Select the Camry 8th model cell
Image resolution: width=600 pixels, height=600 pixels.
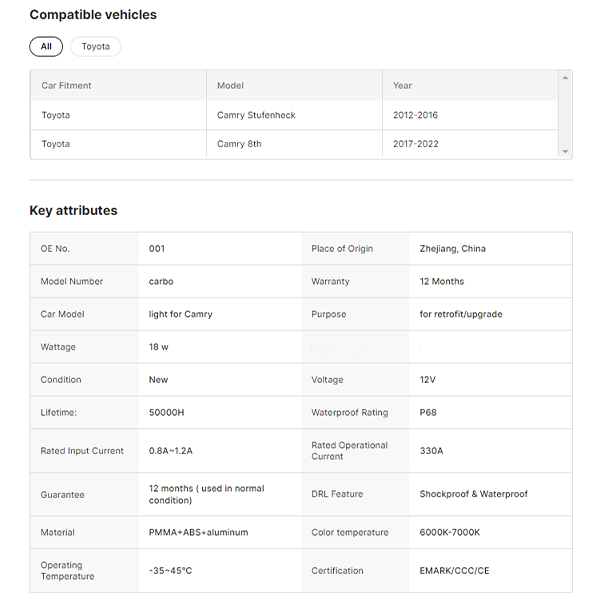[x=238, y=144]
